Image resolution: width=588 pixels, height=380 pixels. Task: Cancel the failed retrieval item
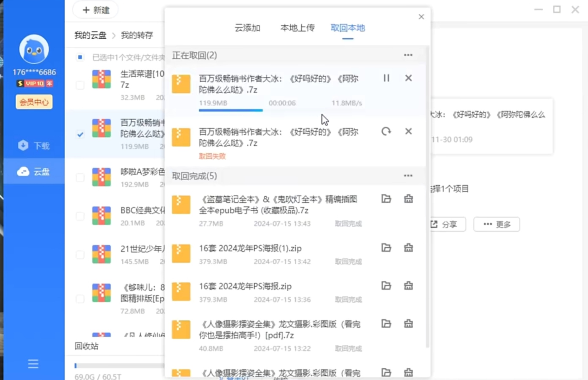point(408,131)
